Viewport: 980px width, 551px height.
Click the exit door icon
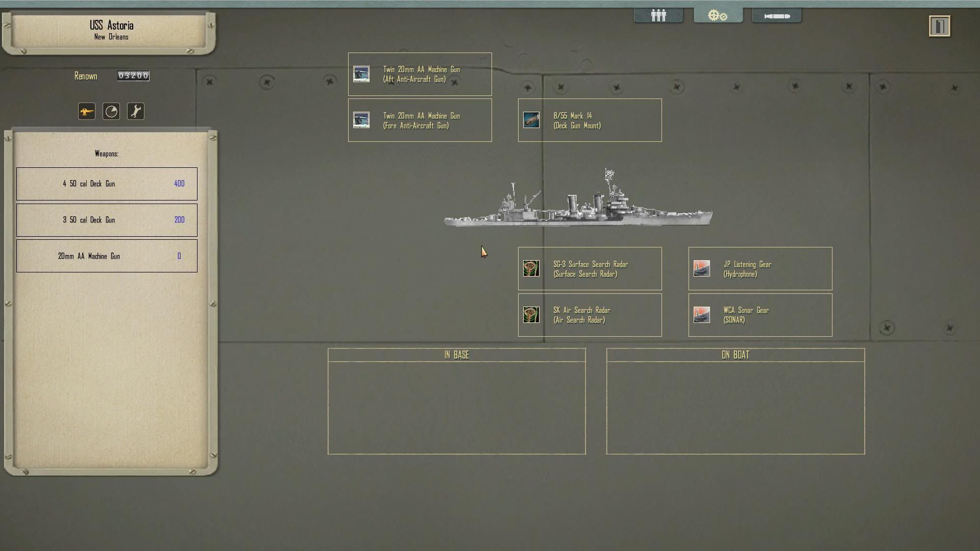940,26
